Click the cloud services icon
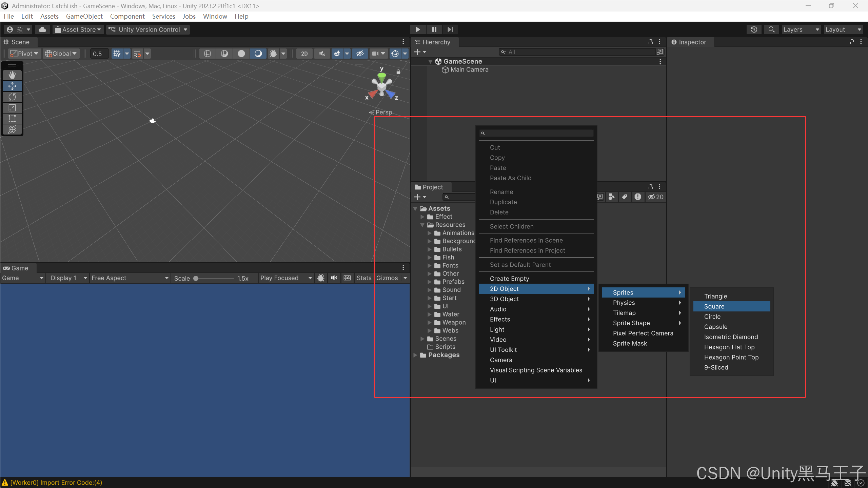The image size is (868, 488). tap(42, 29)
